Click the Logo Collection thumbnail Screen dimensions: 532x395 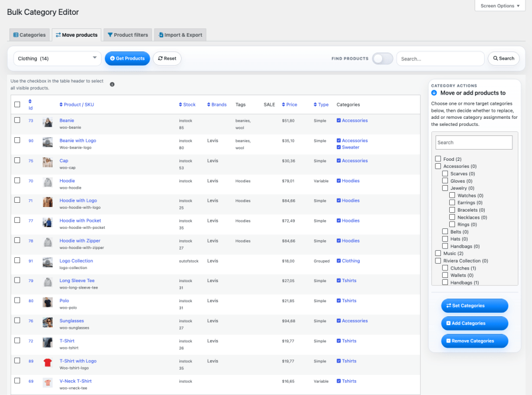pos(47,262)
